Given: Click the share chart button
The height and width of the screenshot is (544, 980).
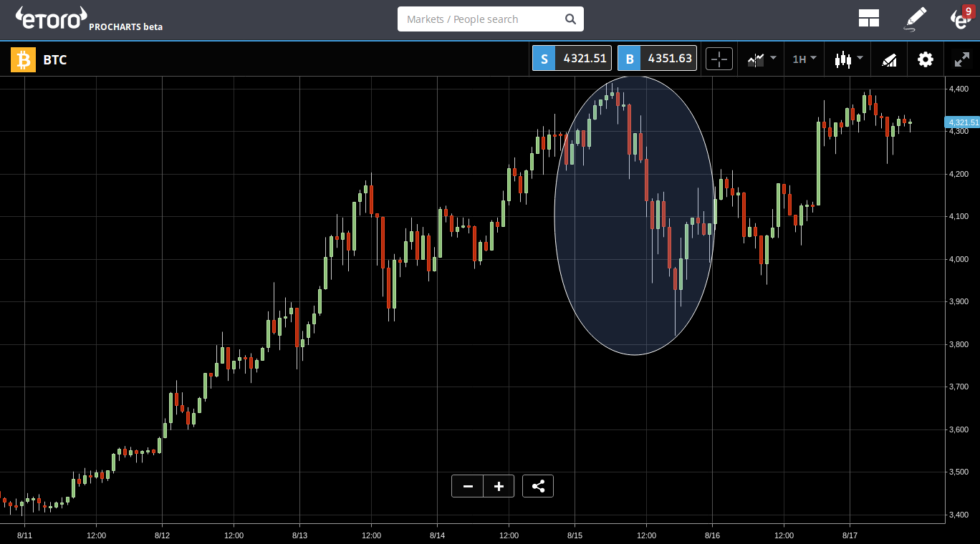Looking at the screenshot, I should coord(538,486).
